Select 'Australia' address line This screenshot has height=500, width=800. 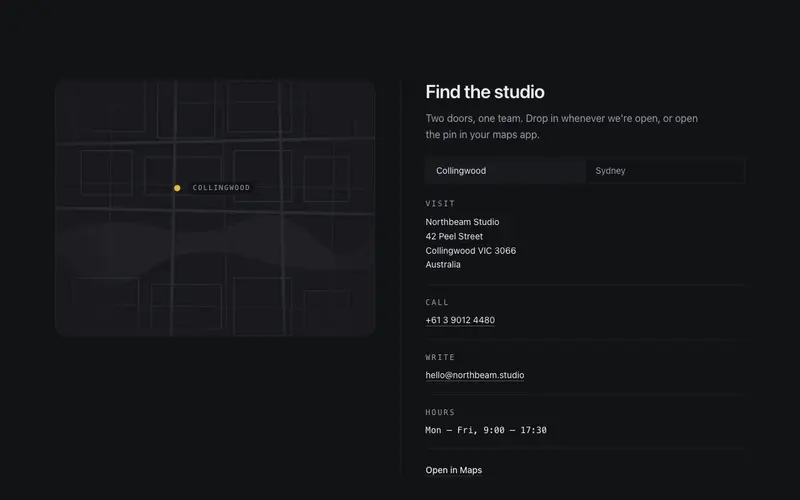pyautogui.click(x=443, y=265)
